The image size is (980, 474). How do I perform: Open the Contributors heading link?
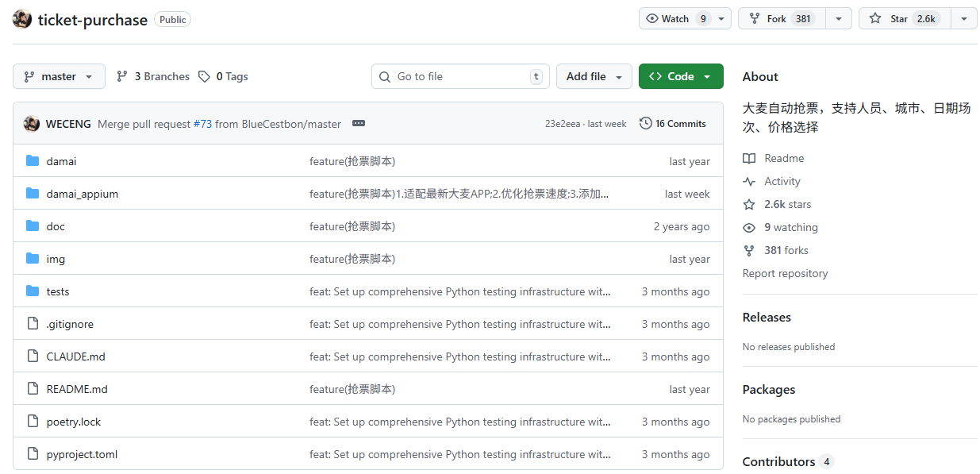tap(788, 461)
